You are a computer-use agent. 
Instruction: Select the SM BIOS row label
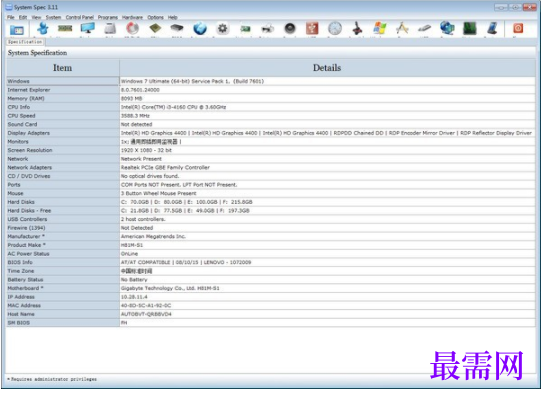(63, 323)
